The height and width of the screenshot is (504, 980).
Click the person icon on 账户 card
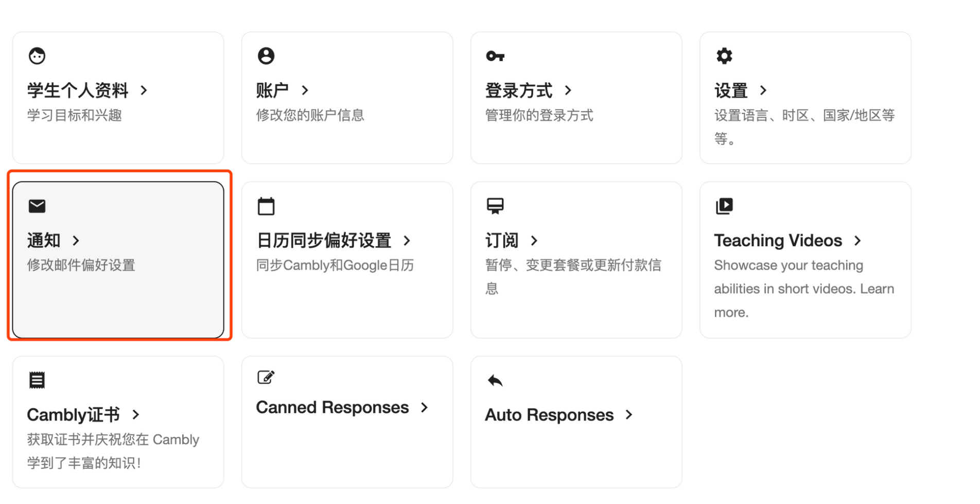265,55
